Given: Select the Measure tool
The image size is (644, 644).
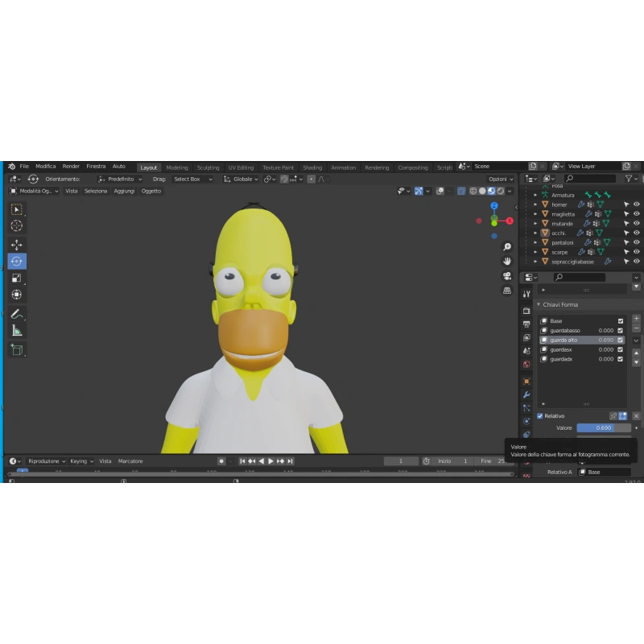Looking at the screenshot, I should click(16, 331).
